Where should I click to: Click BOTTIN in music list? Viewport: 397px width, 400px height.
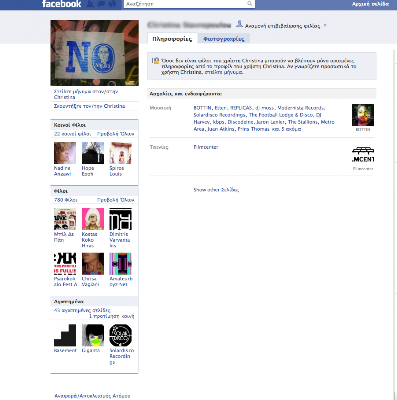coord(202,108)
